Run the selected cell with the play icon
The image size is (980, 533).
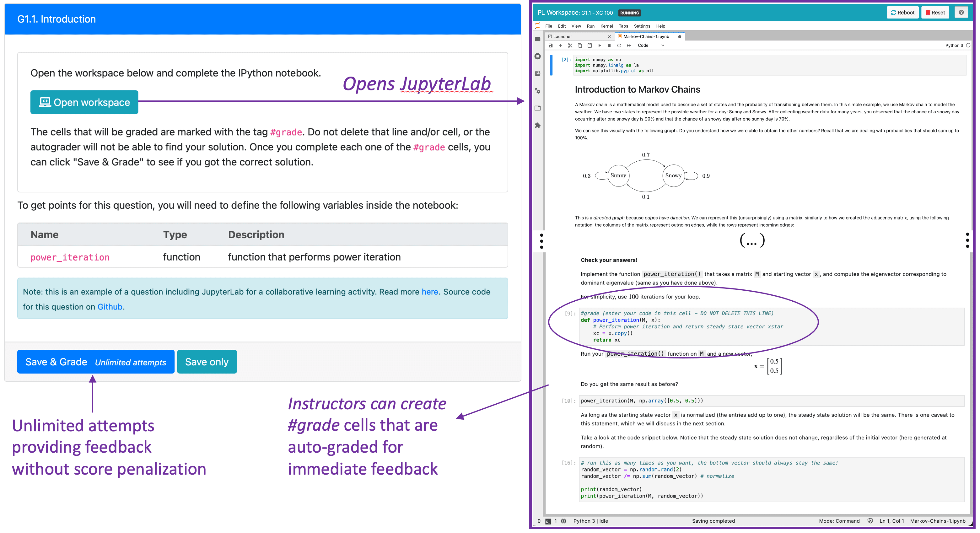pos(600,45)
